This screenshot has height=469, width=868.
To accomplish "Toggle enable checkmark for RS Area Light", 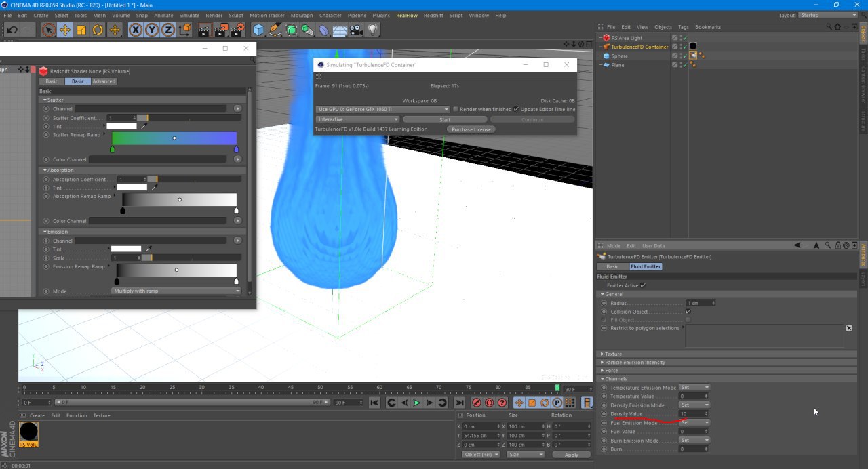I will click(685, 38).
